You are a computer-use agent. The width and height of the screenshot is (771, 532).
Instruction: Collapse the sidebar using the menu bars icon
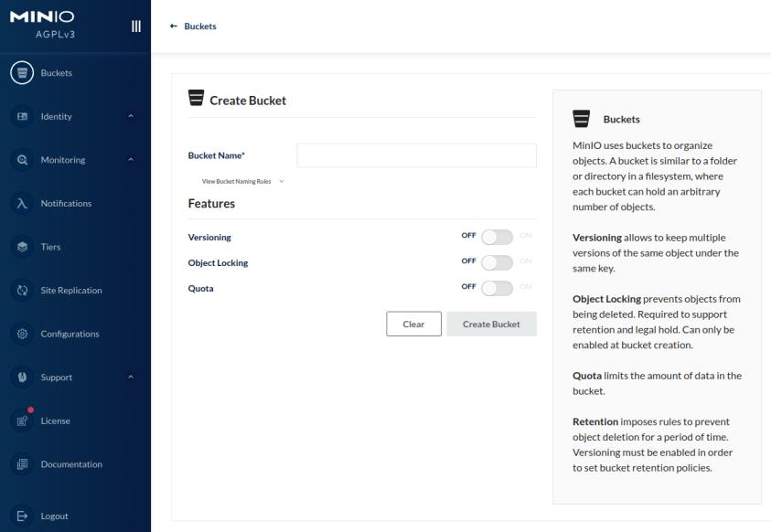tap(136, 27)
